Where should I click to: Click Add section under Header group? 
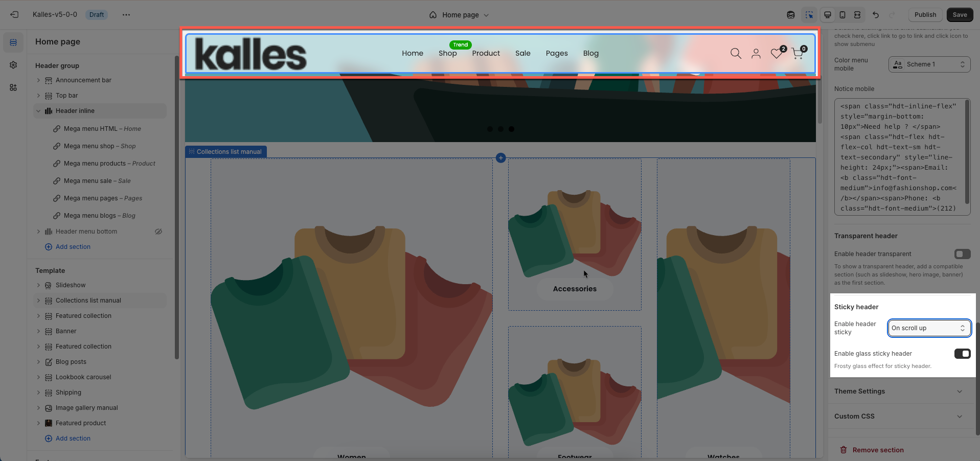coord(73,247)
